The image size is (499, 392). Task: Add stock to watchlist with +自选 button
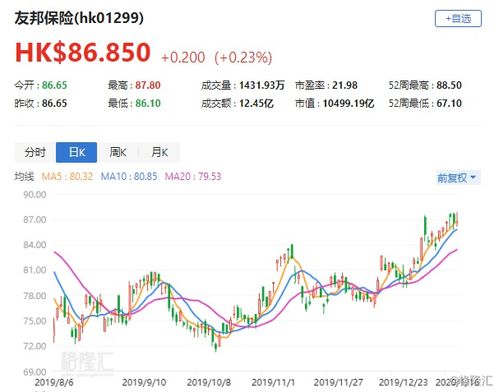(x=458, y=18)
